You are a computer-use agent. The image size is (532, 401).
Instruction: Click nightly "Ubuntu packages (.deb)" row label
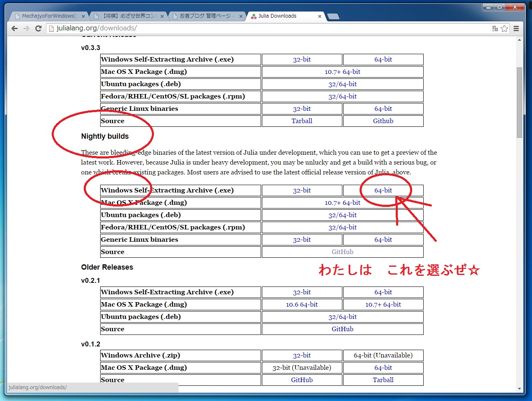[x=141, y=215]
